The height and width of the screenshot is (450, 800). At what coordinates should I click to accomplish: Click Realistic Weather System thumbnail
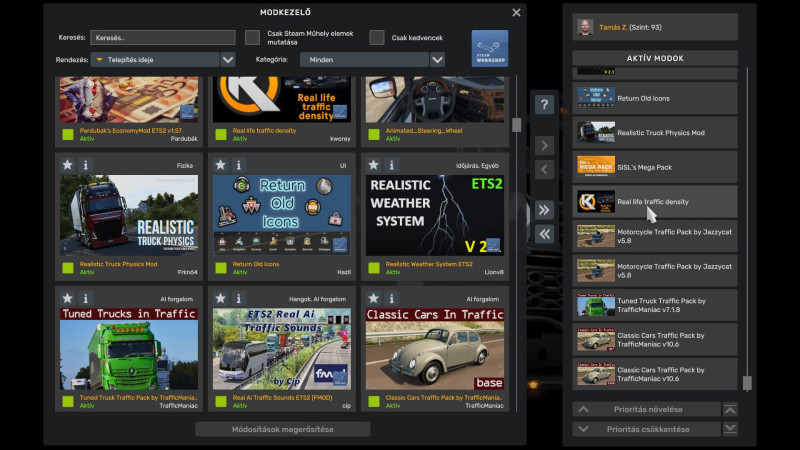pyautogui.click(x=435, y=215)
